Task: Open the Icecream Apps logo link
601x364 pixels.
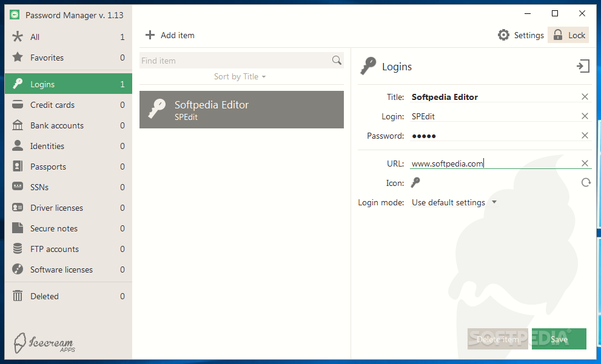Action: coord(44,343)
